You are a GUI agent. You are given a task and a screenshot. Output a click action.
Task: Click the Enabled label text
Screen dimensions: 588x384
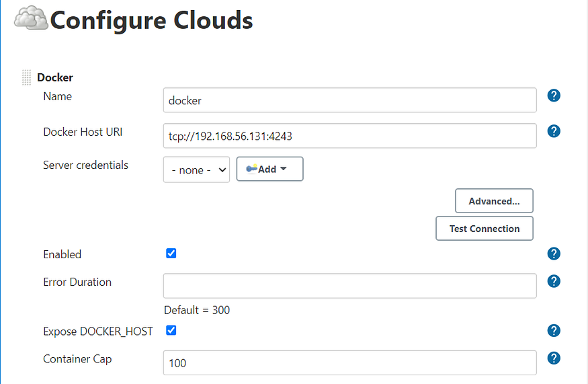tap(62, 254)
